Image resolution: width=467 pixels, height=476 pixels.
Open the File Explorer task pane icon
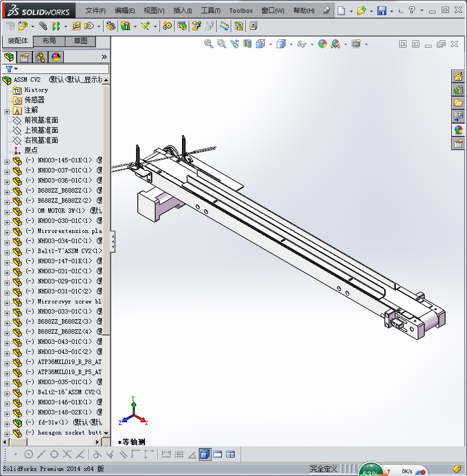point(458,103)
